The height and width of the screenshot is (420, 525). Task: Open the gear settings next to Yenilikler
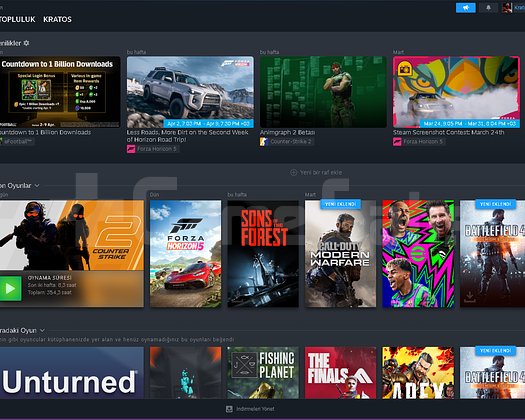click(x=26, y=43)
